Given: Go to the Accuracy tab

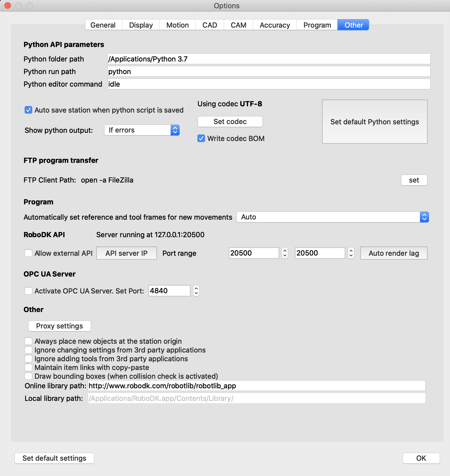Looking at the screenshot, I should pyautogui.click(x=274, y=25).
